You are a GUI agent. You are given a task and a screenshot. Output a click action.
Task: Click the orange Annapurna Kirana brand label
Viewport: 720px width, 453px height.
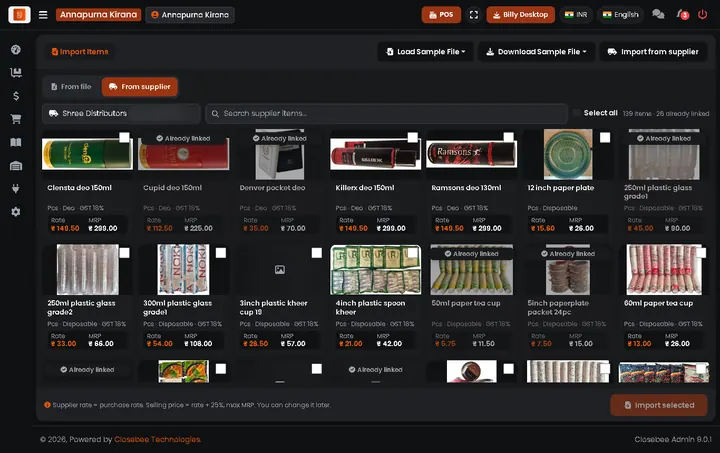point(98,15)
